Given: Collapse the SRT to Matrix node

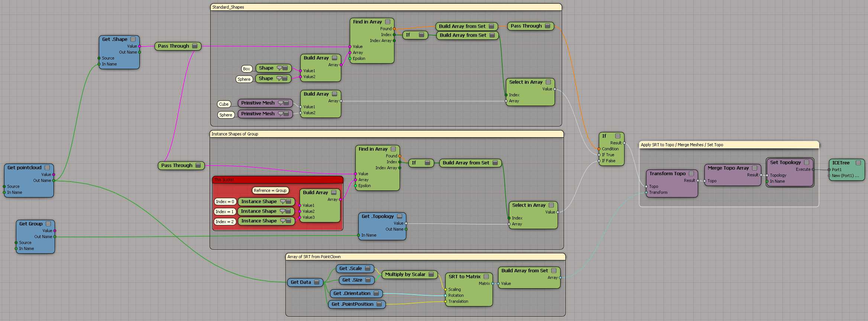Looking at the screenshot, I should point(486,277).
